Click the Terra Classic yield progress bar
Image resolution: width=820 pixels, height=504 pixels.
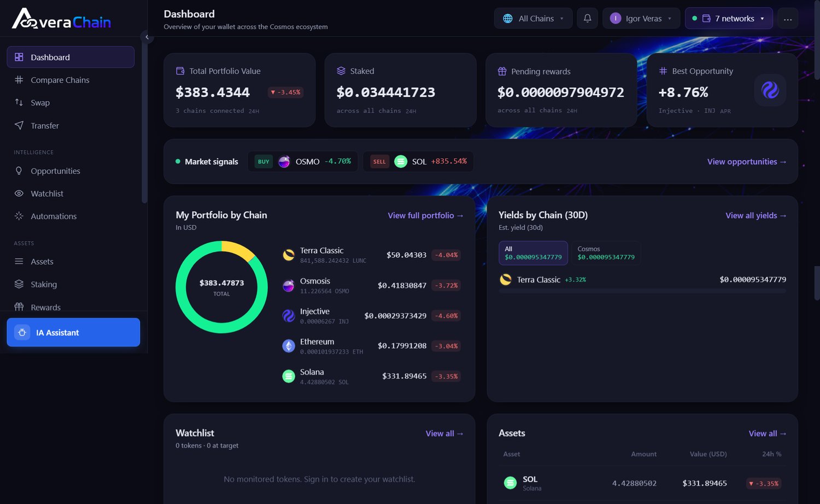point(642,291)
